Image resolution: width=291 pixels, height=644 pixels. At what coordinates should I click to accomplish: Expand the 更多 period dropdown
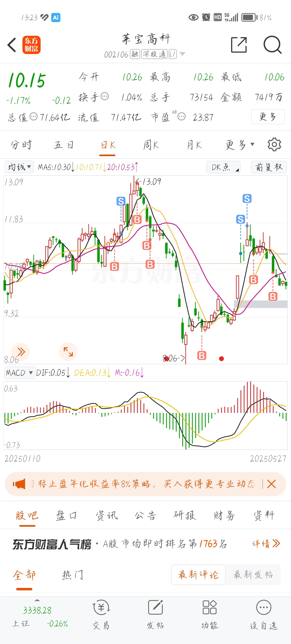pyautogui.click(x=240, y=145)
